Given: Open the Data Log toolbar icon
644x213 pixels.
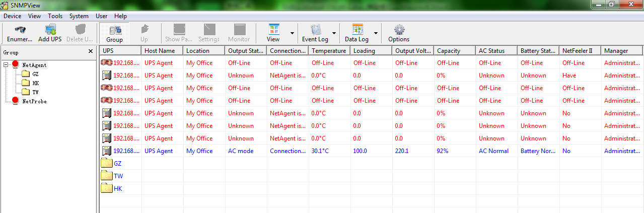Looking at the screenshot, I should tap(357, 30).
